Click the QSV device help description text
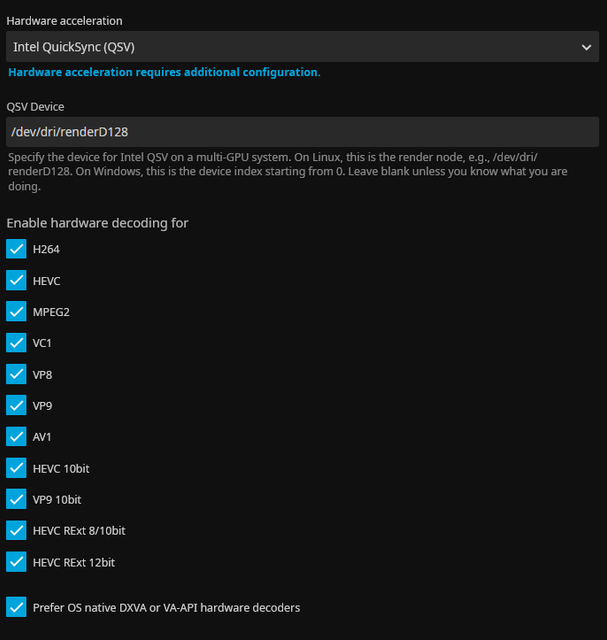This screenshot has height=640, width=607. [288, 171]
